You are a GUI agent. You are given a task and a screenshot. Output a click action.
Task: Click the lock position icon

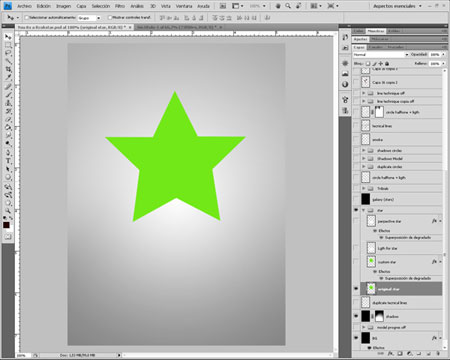coord(381,63)
